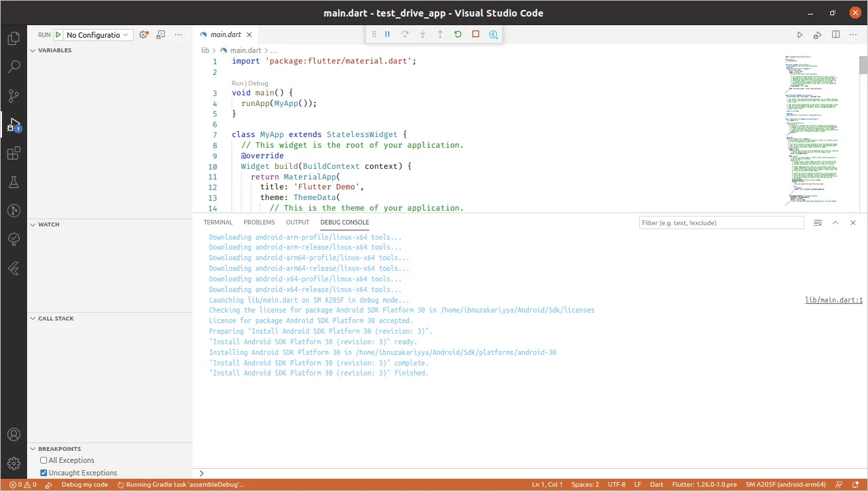Click the debug console filter field
This screenshot has width=868, height=492.
coord(722,223)
